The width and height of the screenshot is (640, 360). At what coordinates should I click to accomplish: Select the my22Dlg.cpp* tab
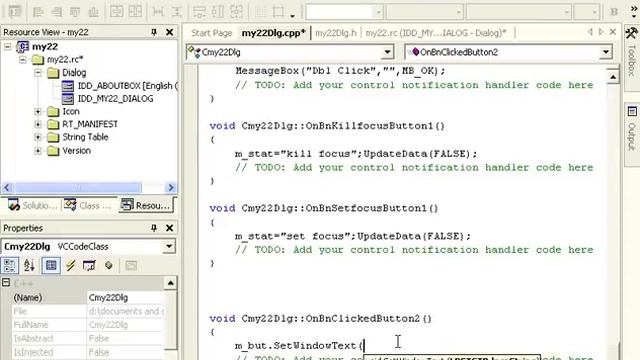[x=273, y=33]
